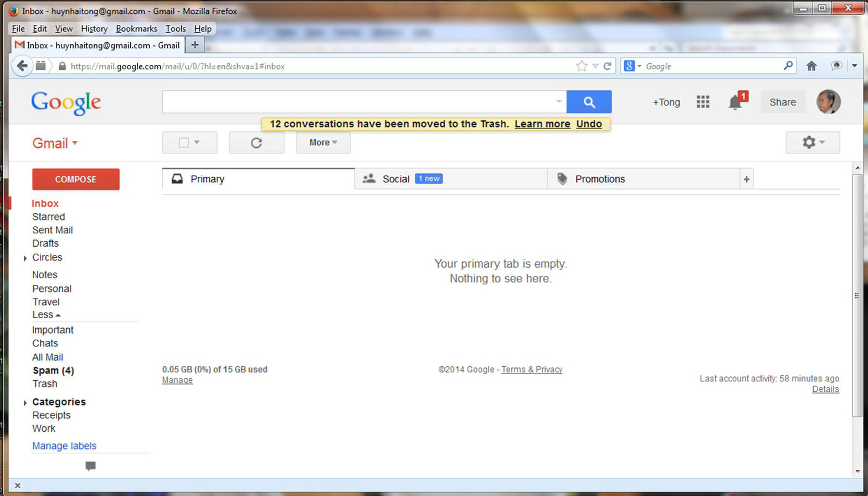868x496 pixels.
Task: Open the File menu
Action: tap(18, 29)
